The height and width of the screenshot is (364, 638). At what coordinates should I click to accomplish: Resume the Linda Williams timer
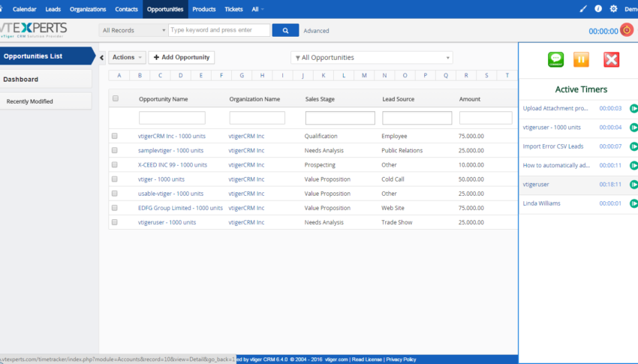click(633, 203)
